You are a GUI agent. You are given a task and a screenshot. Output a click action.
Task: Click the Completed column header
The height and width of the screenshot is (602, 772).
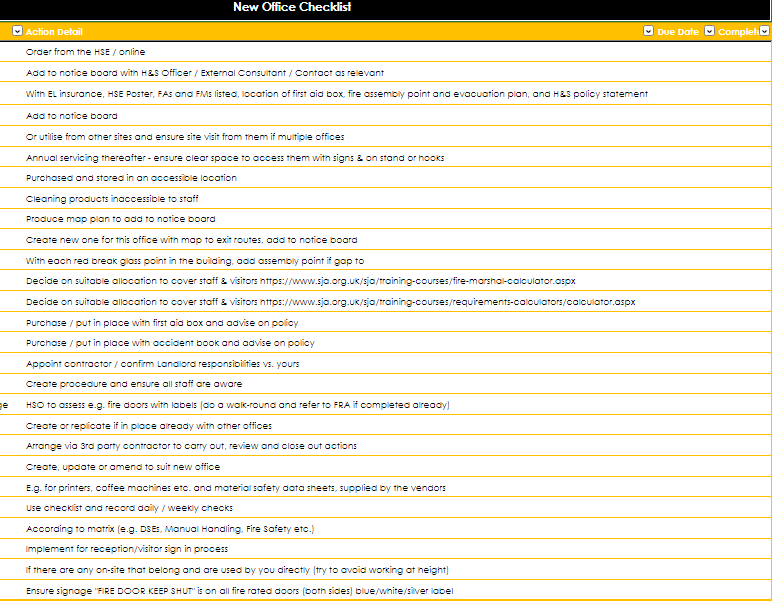point(738,32)
